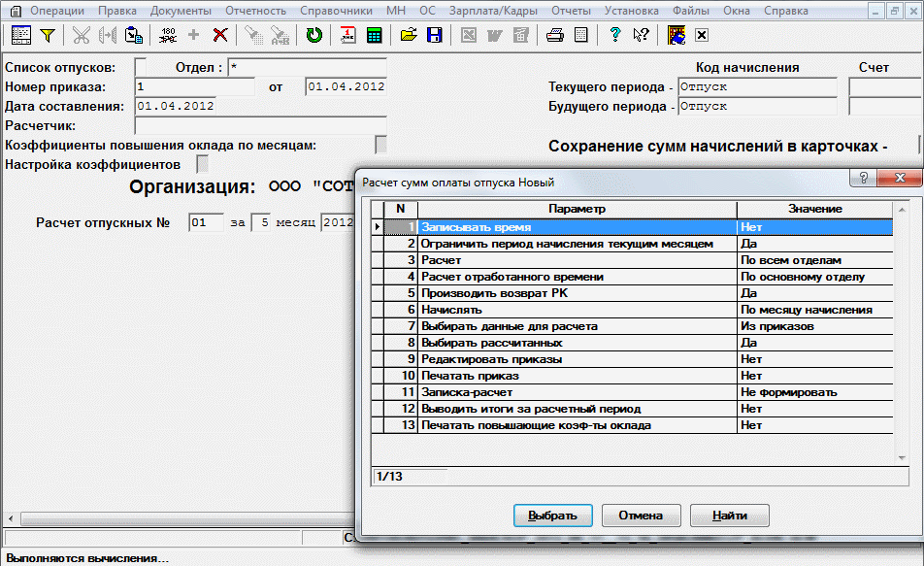Screen dimensions: 924x566
Task: Click the dialog's question mark help button
Action: pyautogui.click(x=863, y=178)
